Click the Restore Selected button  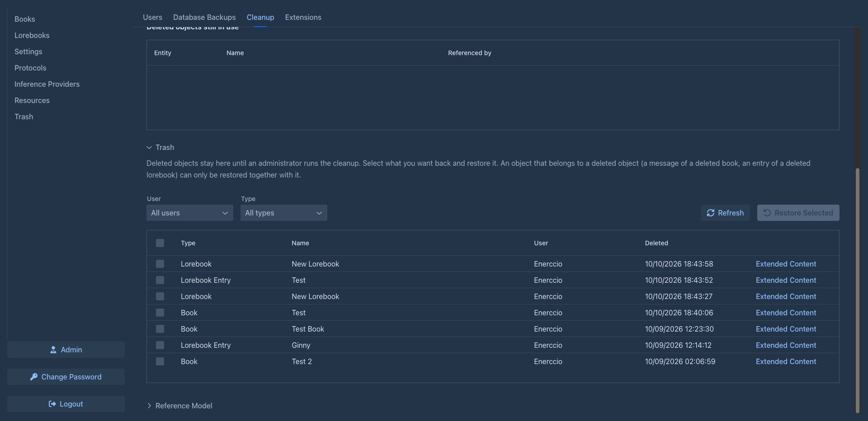pyautogui.click(x=798, y=213)
